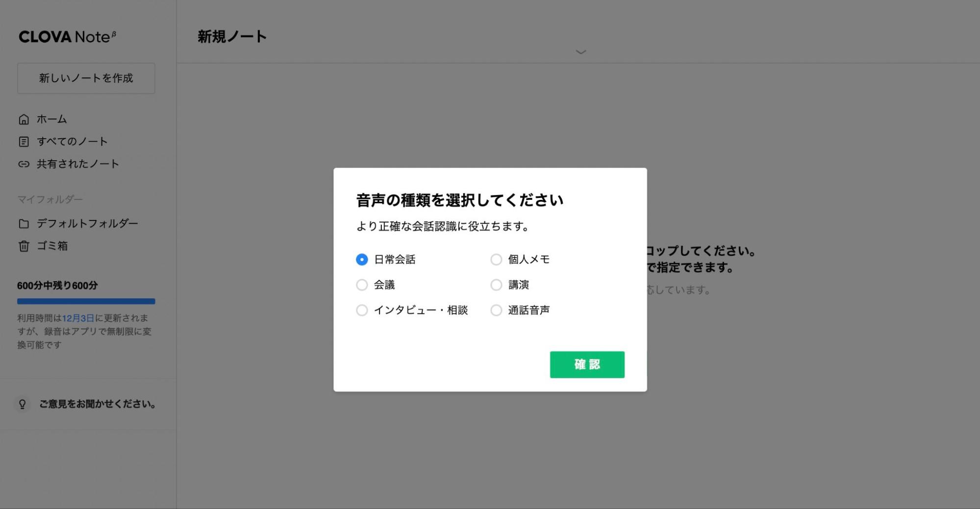This screenshot has width=980, height=509.
Task: Open 共有されたノート in the sidebar
Action: 78,164
